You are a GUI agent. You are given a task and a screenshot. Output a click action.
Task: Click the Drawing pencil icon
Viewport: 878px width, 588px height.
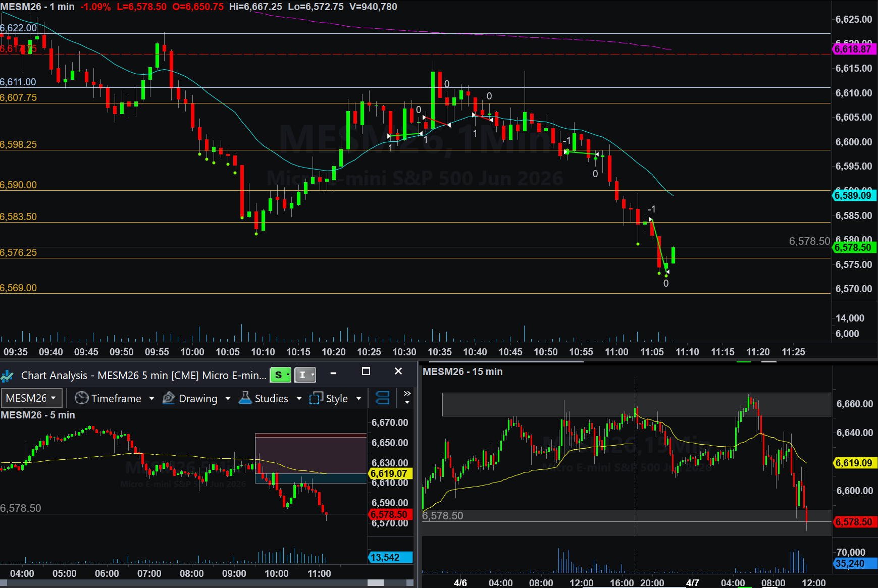click(169, 398)
